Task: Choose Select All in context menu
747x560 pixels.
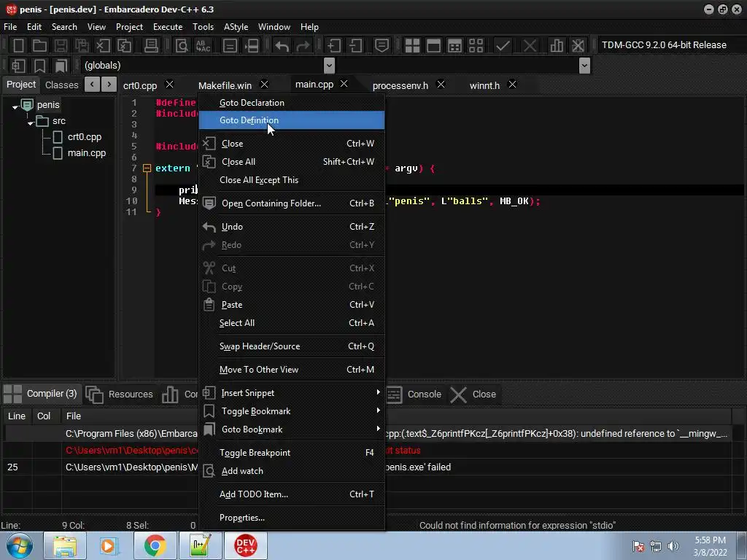Action: pyautogui.click(x=292, y=323)
